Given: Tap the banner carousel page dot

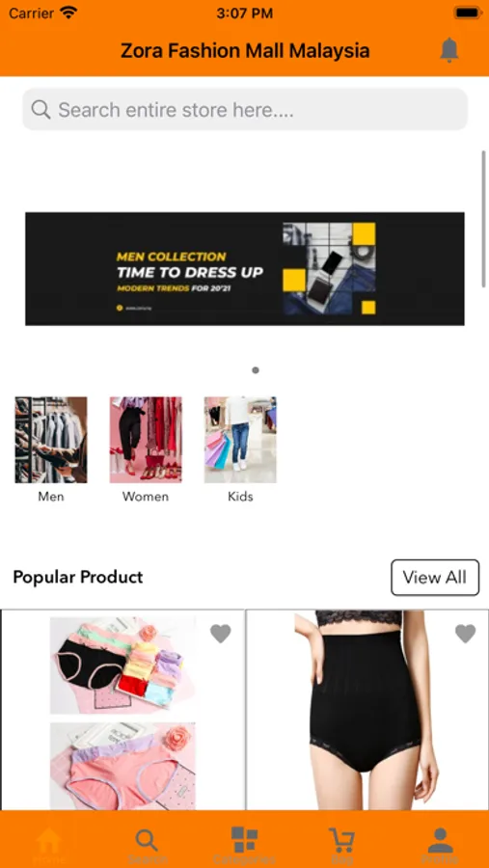Looking at the screenshot, I should click(256, 370).
